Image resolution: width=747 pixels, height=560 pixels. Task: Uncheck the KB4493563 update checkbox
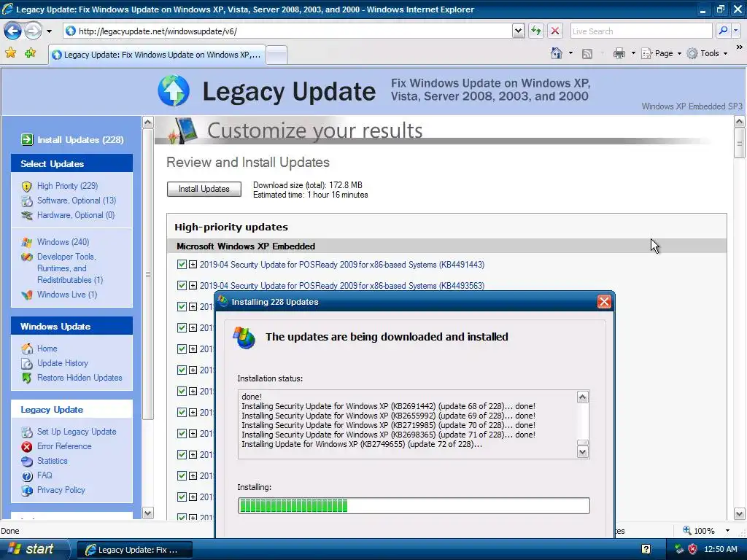point(182,285)
